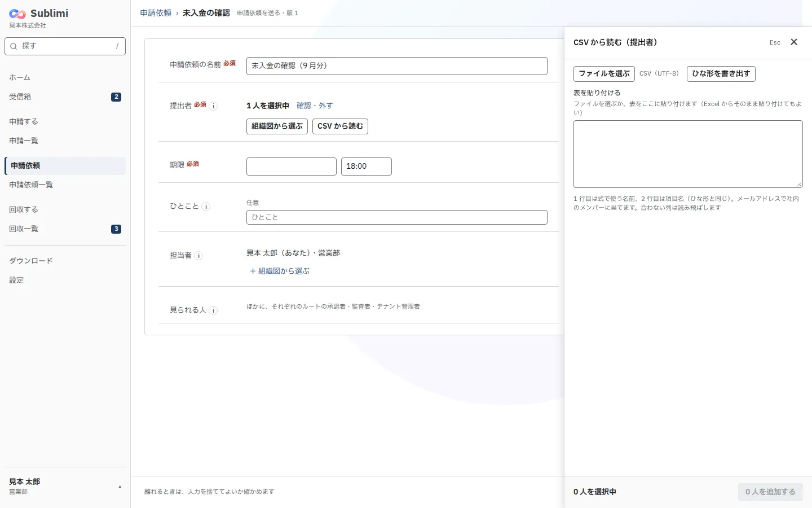Click the ファイルを選ぶ button
Screen dimensions: 812x508
[x=604, y=74]
